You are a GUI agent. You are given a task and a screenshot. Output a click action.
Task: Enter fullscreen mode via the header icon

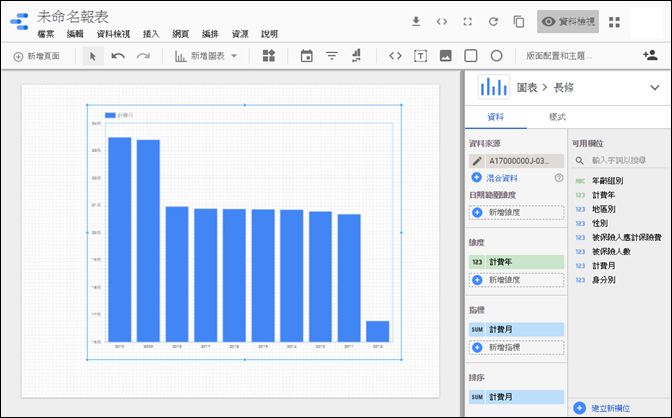468,21
